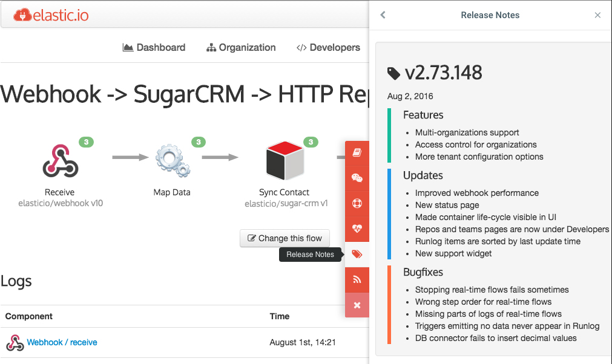612x364 pixels.
Task: Close the Release Notes panel
Action: pyautogui.click(x=597, y=15)
